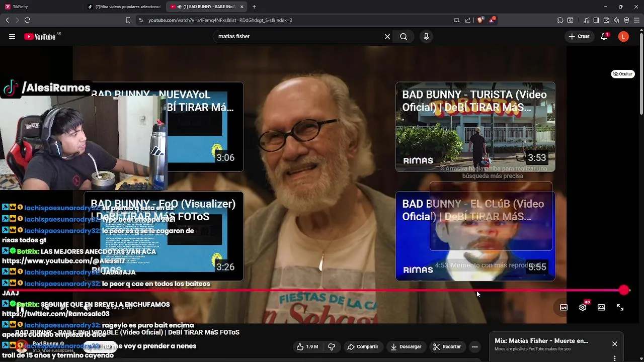Like the video with 1.9 M
Image resolution: width=644 pixels, height=362 pixels.
[x=307, y=347]
